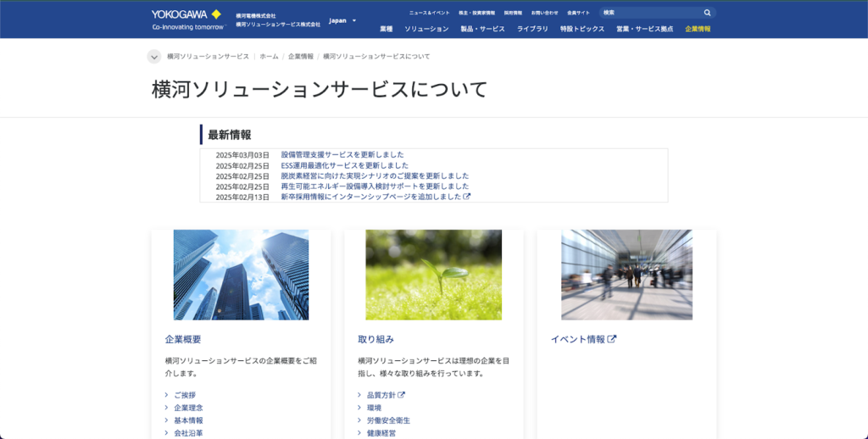The image size is (868, 439).
Task: Click the search magnifier icon
Action: point(707,13)
